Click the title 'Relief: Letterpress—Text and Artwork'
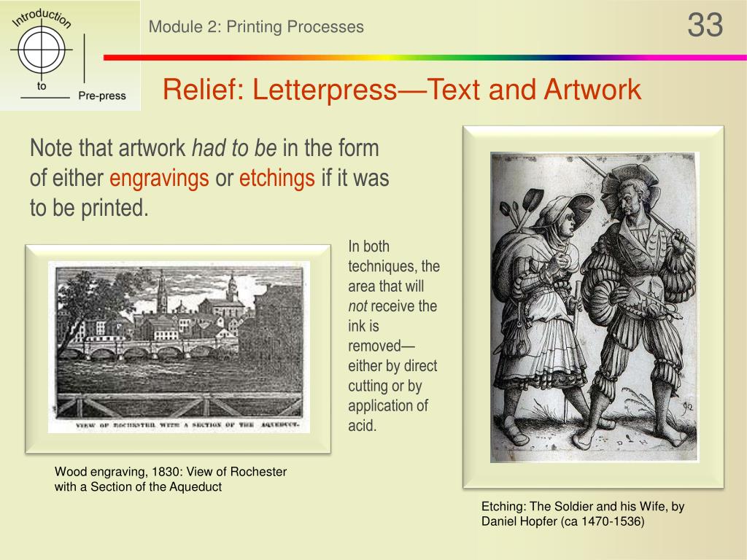 pos(402,89)
